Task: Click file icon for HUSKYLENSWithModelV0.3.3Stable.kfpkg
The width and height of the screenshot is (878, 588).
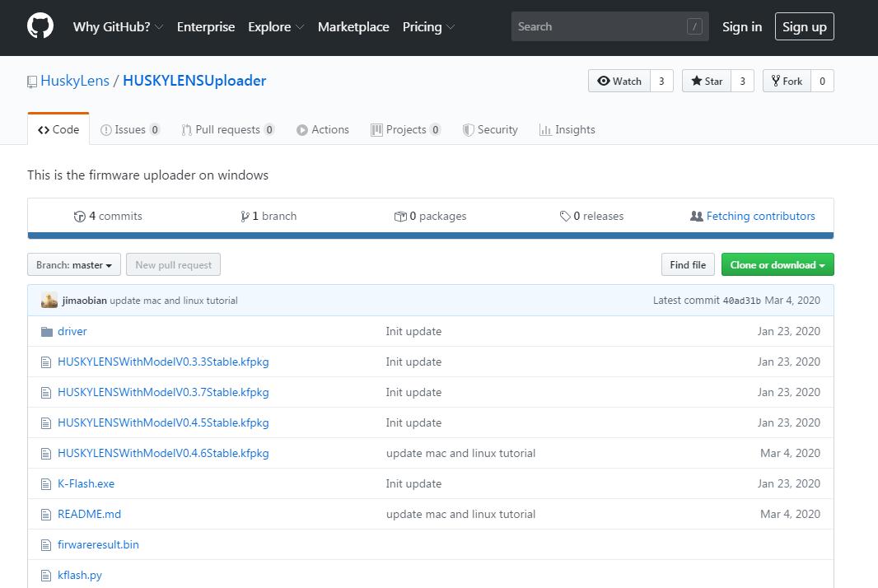Action: [46, 362]
